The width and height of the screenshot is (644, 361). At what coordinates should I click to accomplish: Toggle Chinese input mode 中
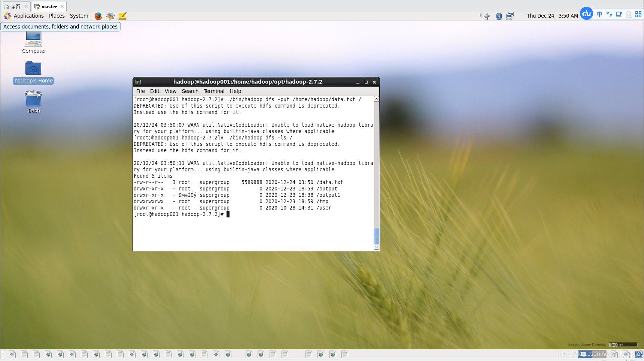599,14
